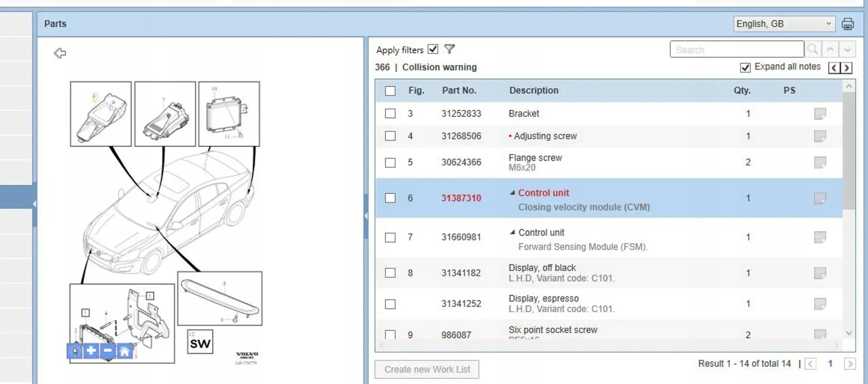Collapse the Control unit 31387310 note
Viewport: 868px width, 384px height.
click(x=512, y=193)
